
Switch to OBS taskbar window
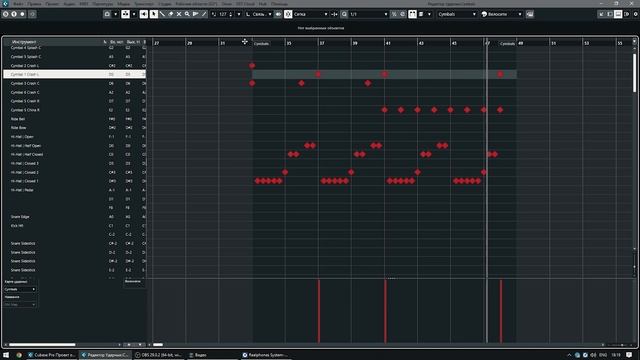tap(159, 355)
